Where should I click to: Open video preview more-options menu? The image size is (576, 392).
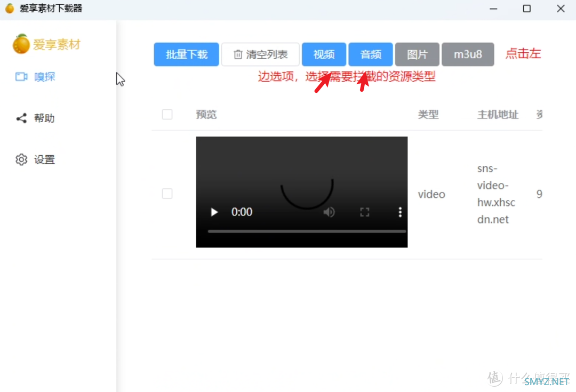click(x=400, y=212)
